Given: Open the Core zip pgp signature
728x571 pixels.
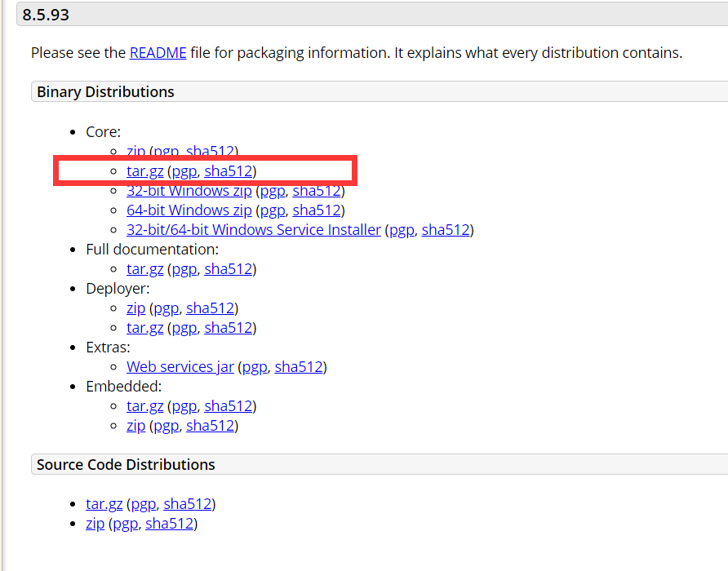Looking at the screenshot, I should pos(166,152).
